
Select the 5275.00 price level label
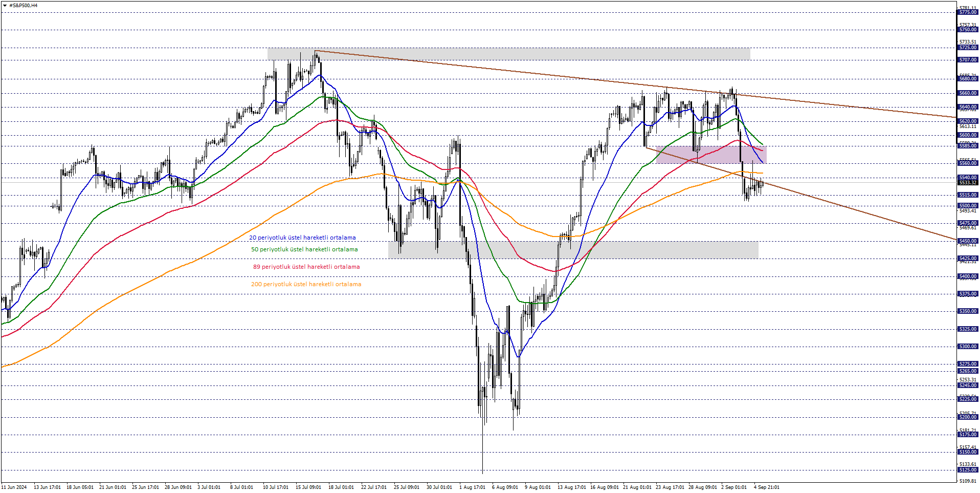968,364
